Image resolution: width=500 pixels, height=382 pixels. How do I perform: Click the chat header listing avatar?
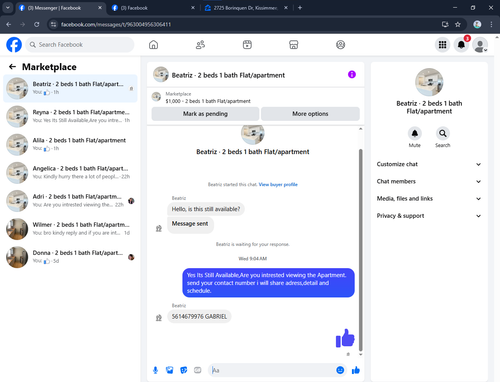click(161, 74)
